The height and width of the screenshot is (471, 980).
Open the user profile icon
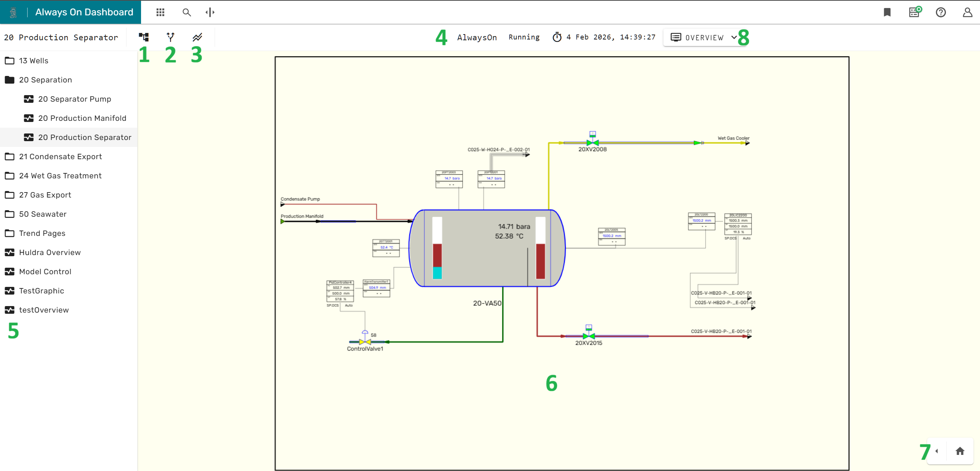967,12
